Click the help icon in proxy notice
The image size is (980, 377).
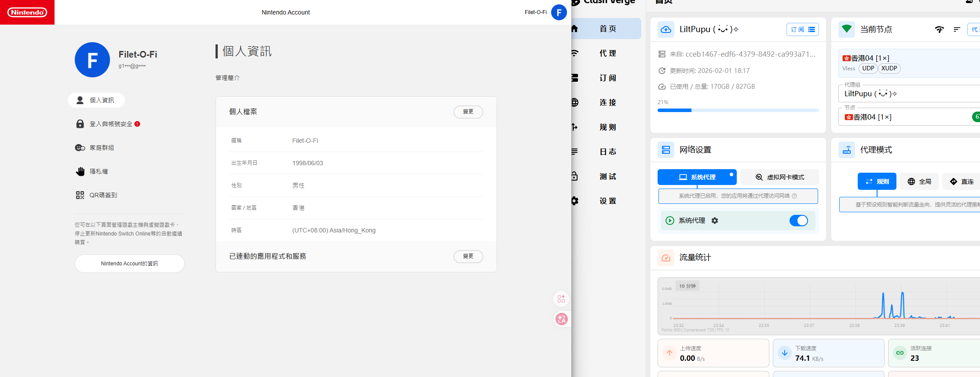(794, 196)
